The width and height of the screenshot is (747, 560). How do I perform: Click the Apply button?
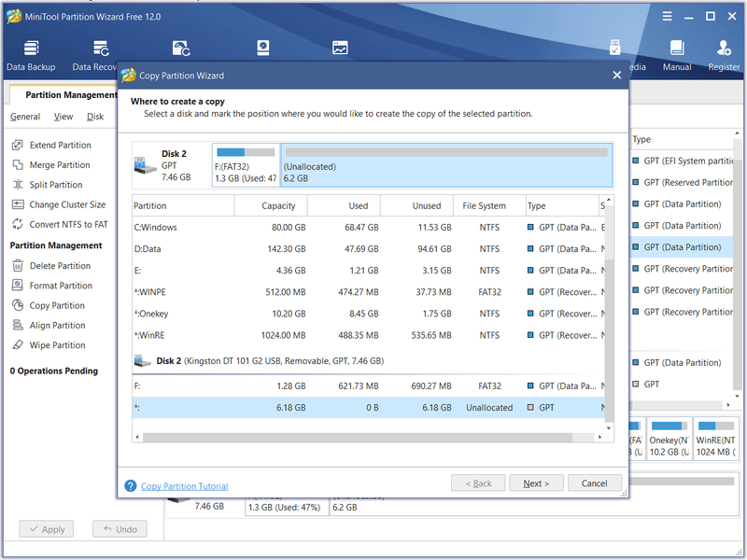click(x=46, y=529)
